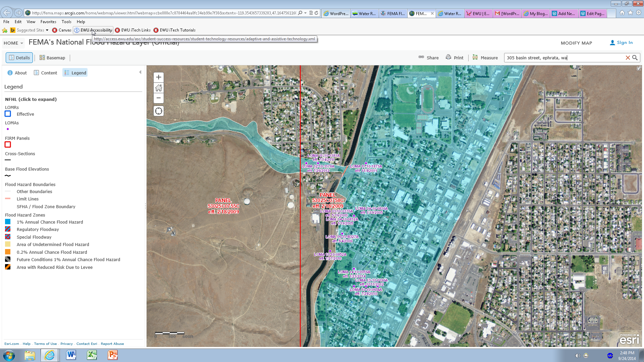644x362 pixels.
Task: Open Microsoft Word from taskbar
Action: (71, 355)
